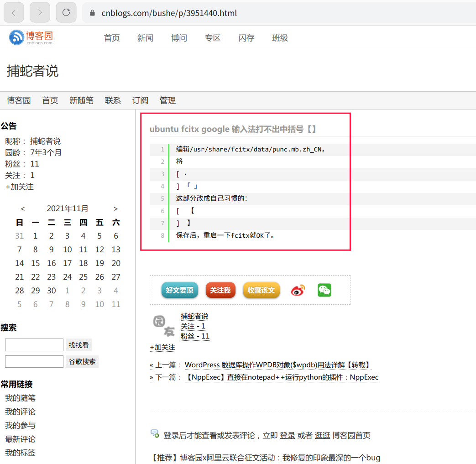Click the blog title 捕蛇者说
Viewport: 476px width, 464px height.
click(32, 71)
